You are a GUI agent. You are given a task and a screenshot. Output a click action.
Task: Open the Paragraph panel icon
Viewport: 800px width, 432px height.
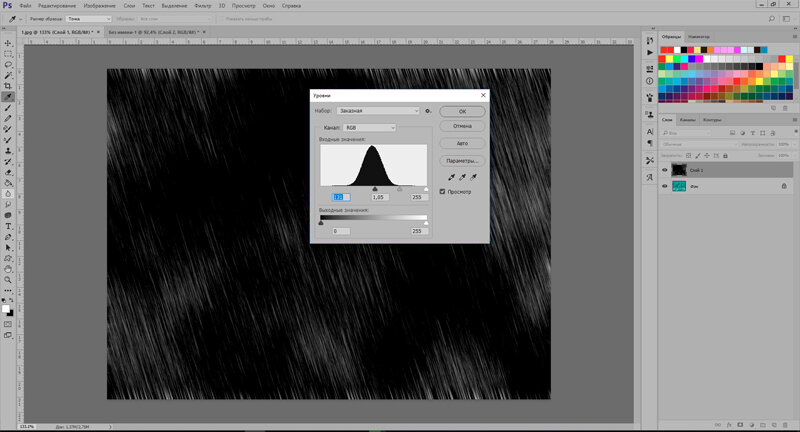pos(649,143)
